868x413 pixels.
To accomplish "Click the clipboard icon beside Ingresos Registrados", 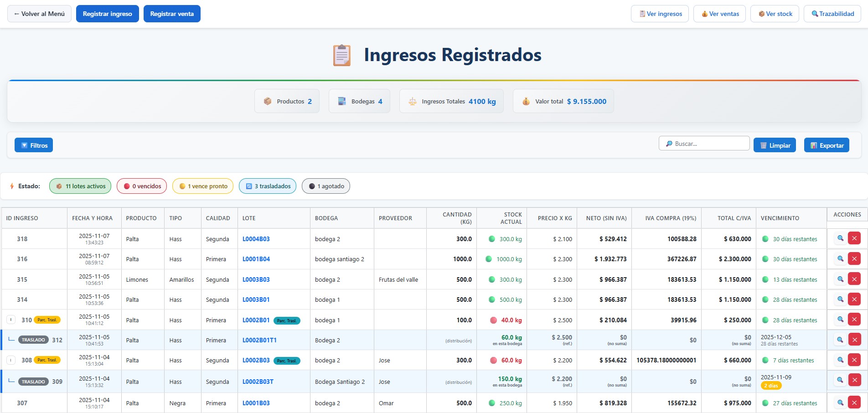I will click(341, 56).
